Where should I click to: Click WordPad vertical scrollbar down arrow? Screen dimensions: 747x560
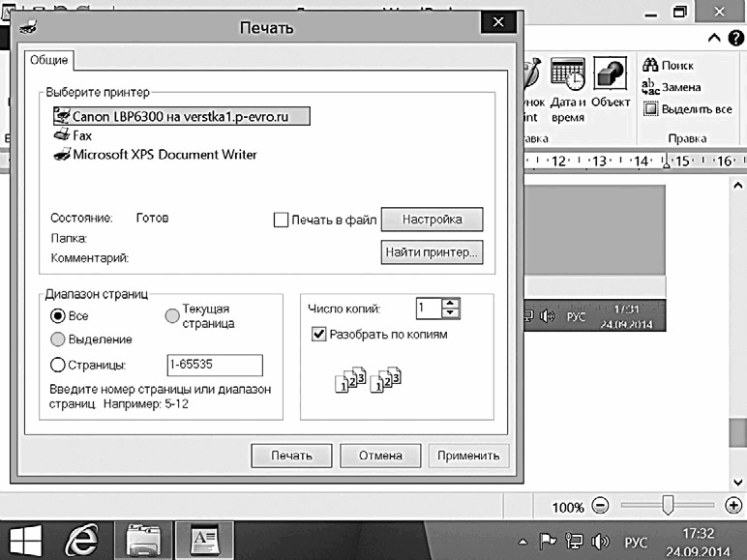click(738, 483)
